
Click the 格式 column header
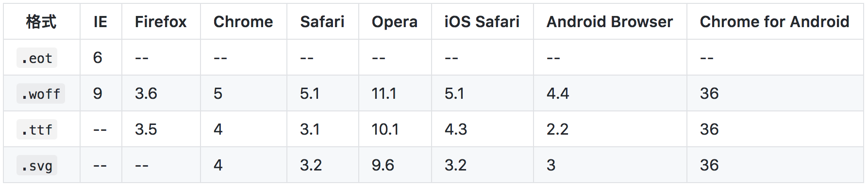point(41,21)
